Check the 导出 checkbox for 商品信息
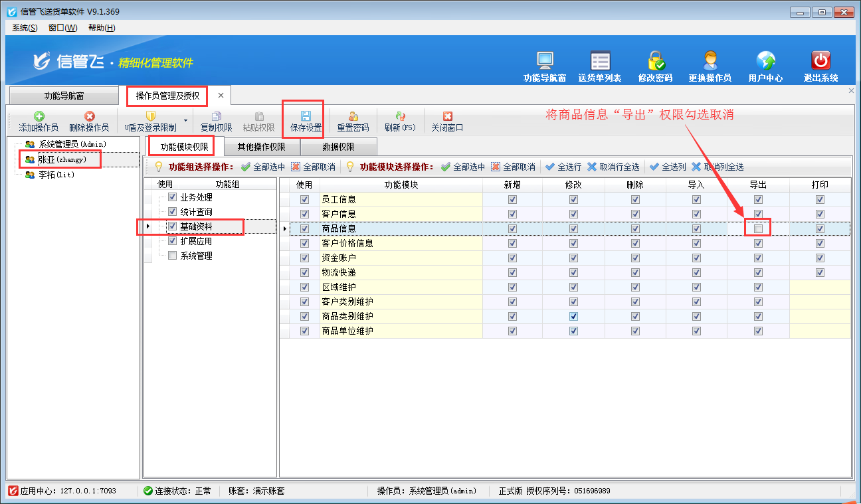861x504 pixels. [x=758, y=228]
